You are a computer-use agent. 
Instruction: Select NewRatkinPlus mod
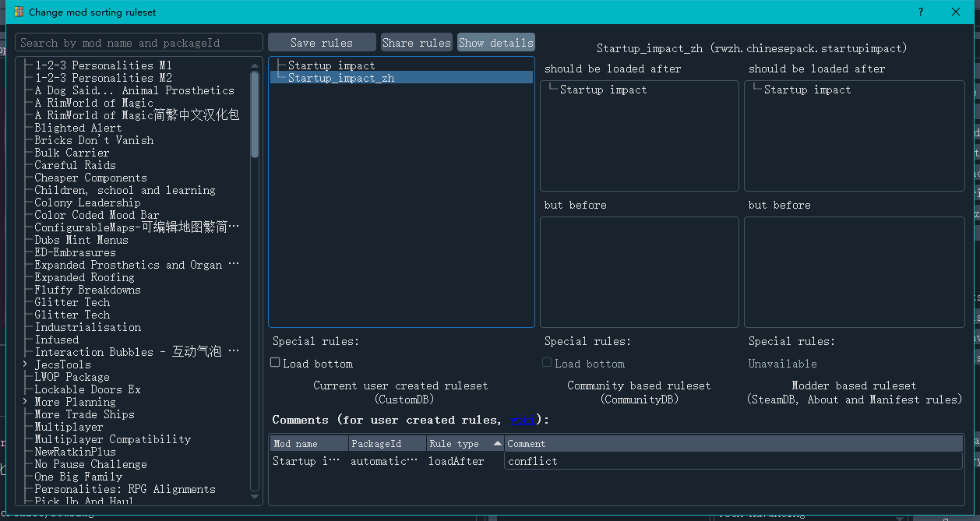[x=75, y=452]
